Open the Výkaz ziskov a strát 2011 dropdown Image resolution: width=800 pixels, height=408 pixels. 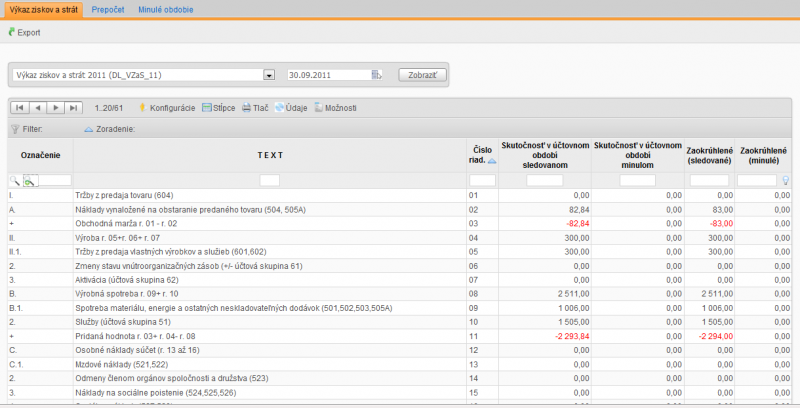click(x=268, y=75)
